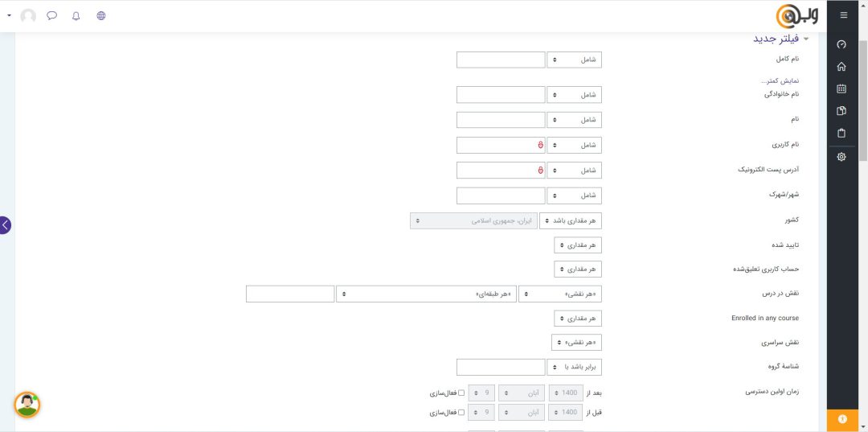Screen dimensions: 868x432
Task: Open the gear settings icon in sidebar
Action: click(x=841, y=157)
